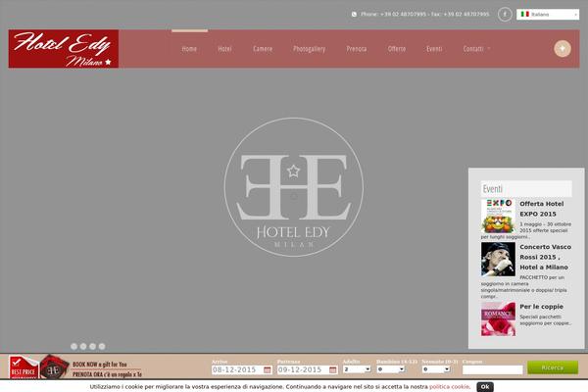Open the Partenza calendar icon
This screenshot has width=588, height=392.
tap(333, 369)
